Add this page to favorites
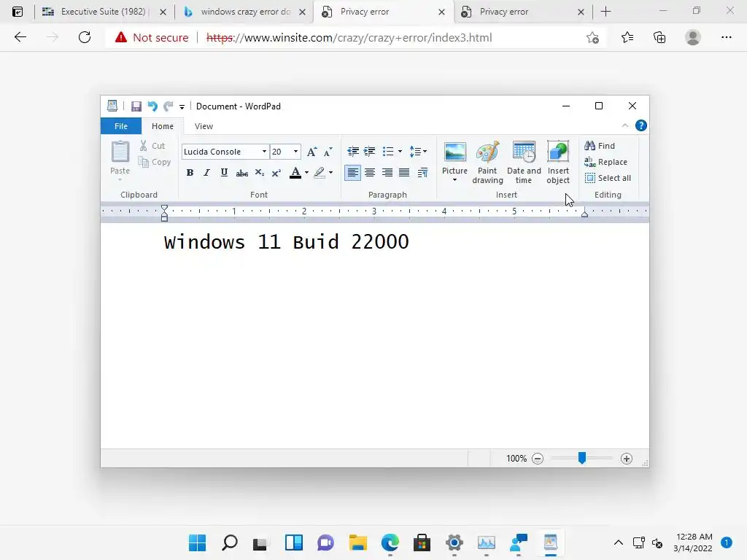Screen dimensions: 747x560 (x=592, y=38)
